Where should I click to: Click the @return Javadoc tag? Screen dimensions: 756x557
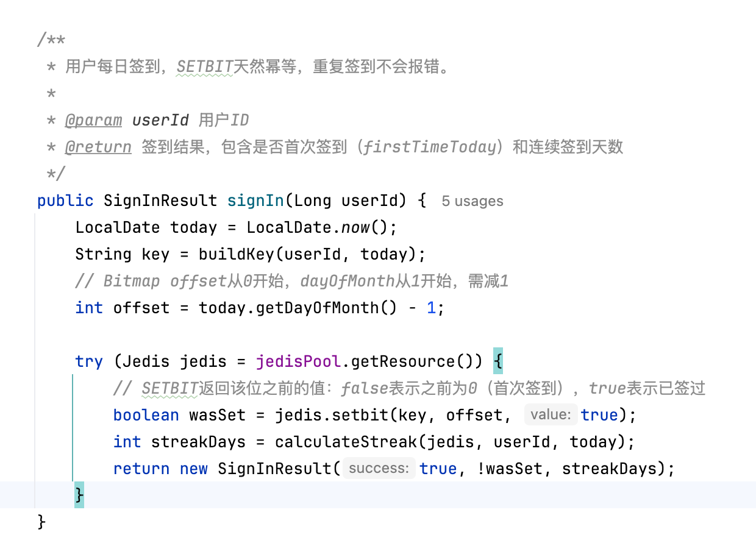point(98,147)
